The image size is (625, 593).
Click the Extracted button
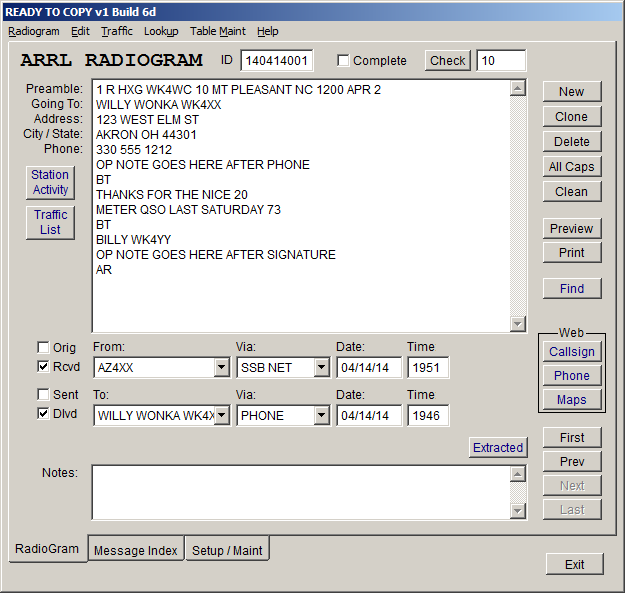click(x=498, y=448)
